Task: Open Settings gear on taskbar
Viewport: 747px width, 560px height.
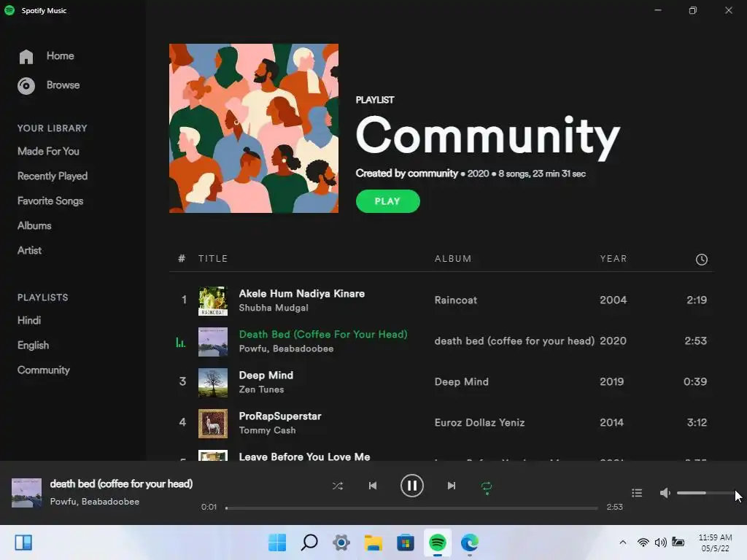Action: [x=341, y=542]
